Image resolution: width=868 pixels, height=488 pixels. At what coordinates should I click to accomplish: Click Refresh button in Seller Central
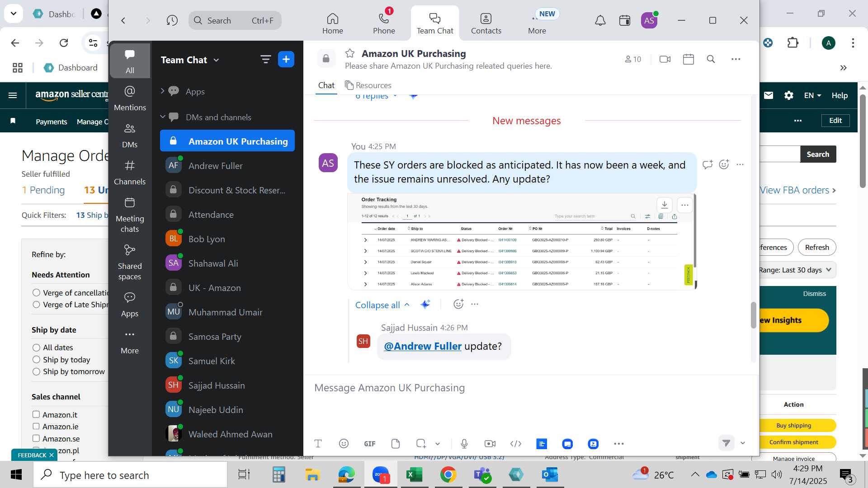[817, 247]
